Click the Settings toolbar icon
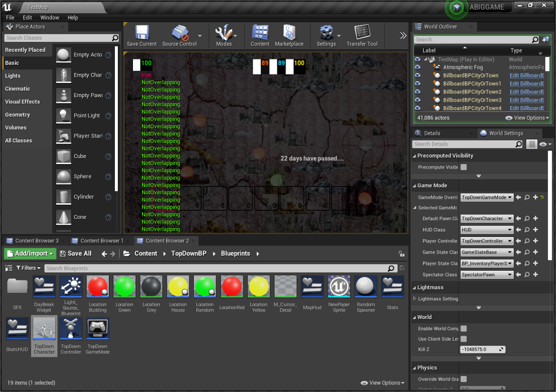Image resolution: width=556 pixels, height=392 pixels. 326,33
